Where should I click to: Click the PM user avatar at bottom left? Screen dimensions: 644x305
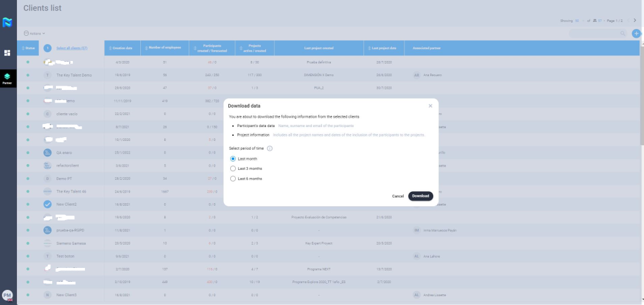pyautogui.click(x=8, y=295)
